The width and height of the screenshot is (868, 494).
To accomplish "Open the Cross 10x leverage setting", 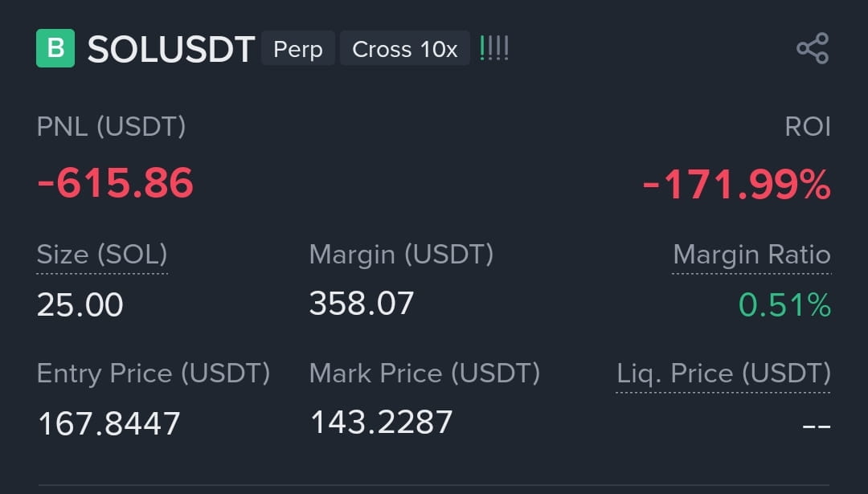I will (404, 49).
